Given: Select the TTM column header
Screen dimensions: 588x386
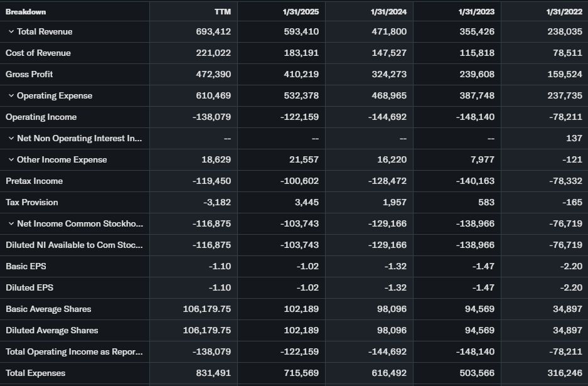Looking at the screenshot, I should pos(223,12).
